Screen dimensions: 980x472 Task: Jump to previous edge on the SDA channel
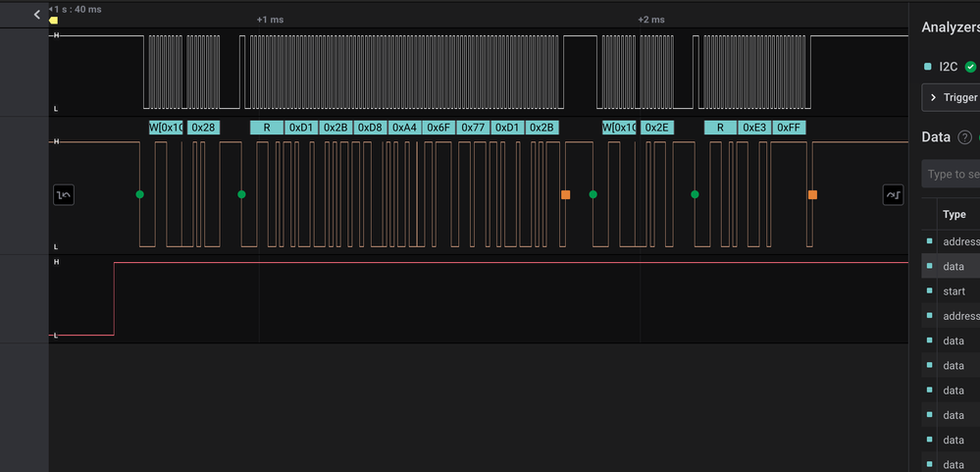(64, 195)
